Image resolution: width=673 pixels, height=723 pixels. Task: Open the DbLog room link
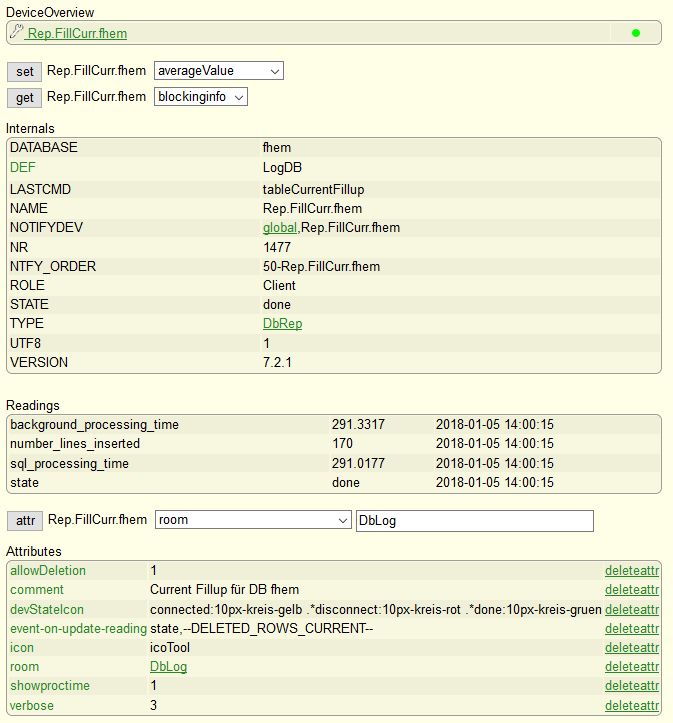(x=169, y=667)
